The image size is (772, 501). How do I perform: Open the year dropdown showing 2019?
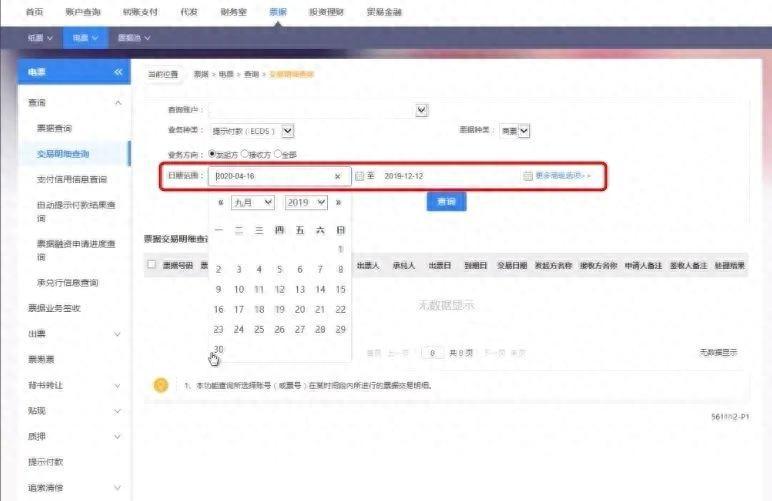(306, 203)
